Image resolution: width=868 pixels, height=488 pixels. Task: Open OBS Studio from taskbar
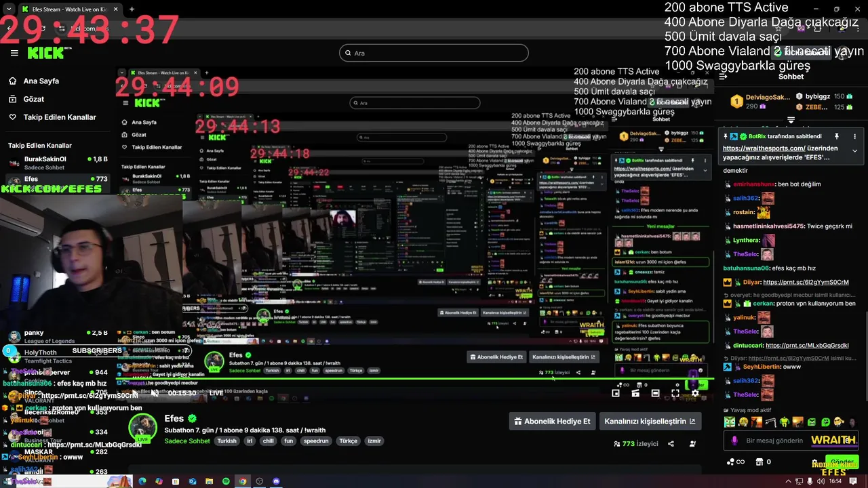[x=259, y=481]
